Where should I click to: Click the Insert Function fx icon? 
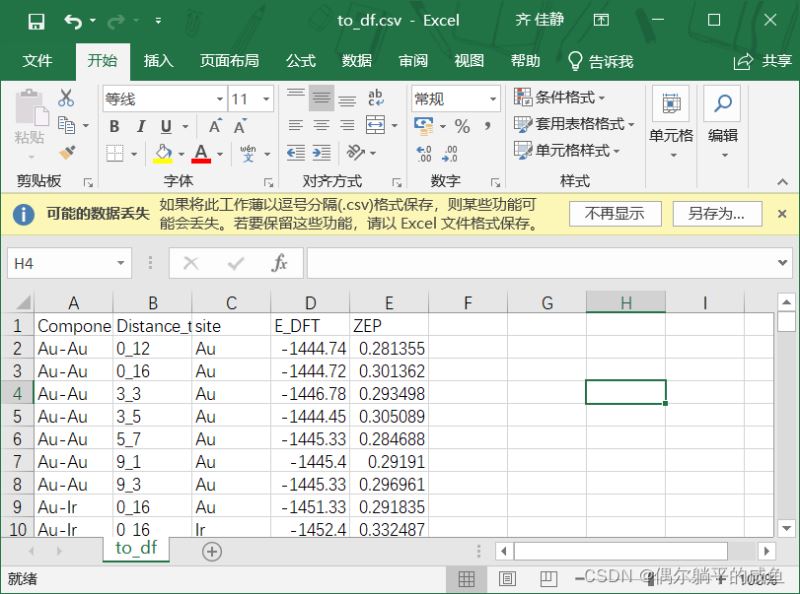[x=280, y=263]
